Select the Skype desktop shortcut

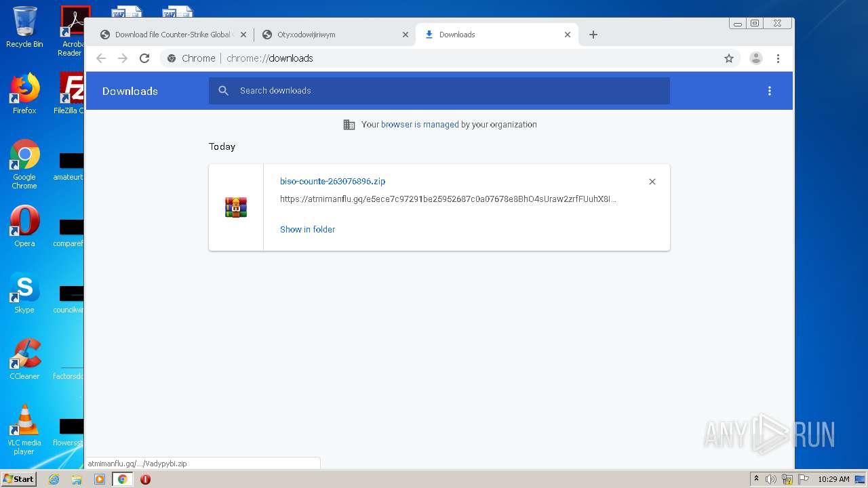tap(24, 293)
